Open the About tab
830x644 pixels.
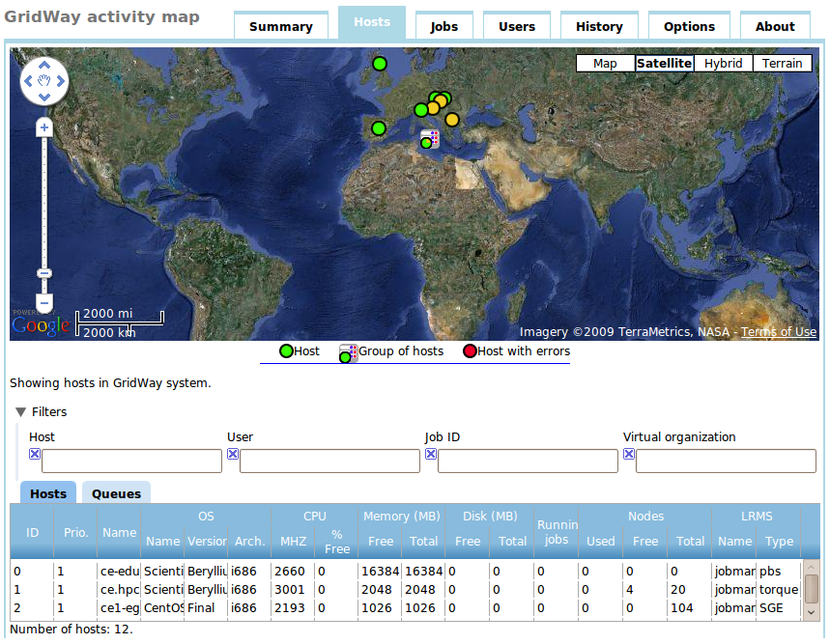pos(775,26)
